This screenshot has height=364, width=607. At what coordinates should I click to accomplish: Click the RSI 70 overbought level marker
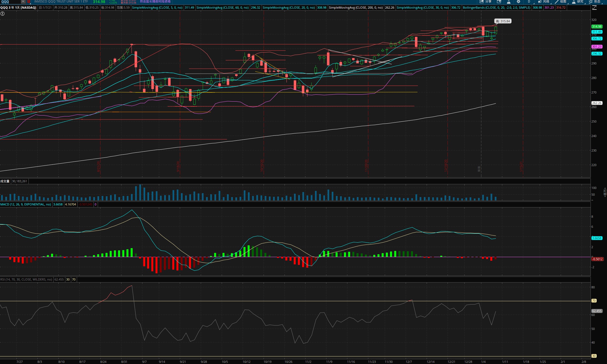594,301
